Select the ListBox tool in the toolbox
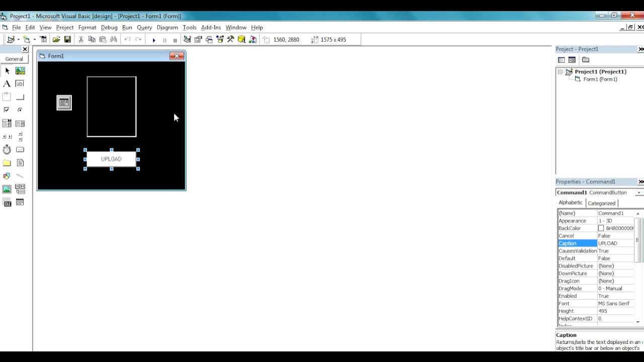 [20, 123]
